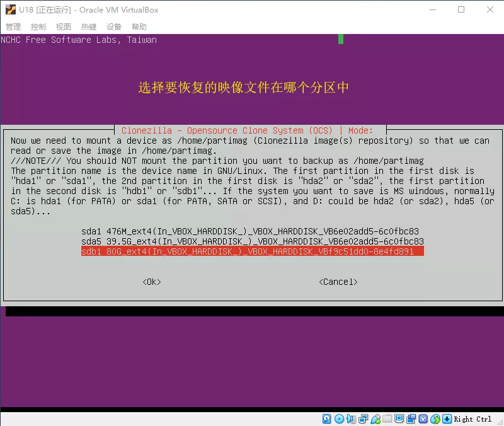Screen dimensions: 504x426
Task: Click the keyboard capture arrow icon
Action: [x=447, y=419]
